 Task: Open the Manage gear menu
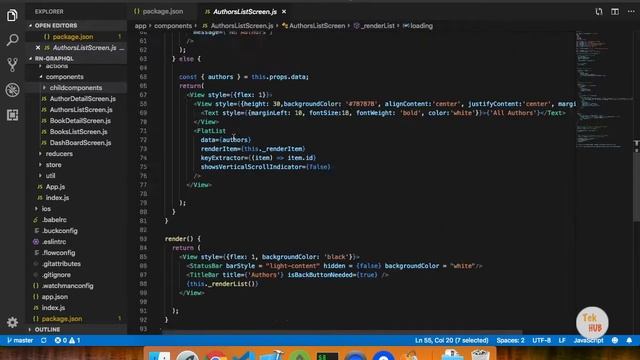coord(12,322)
